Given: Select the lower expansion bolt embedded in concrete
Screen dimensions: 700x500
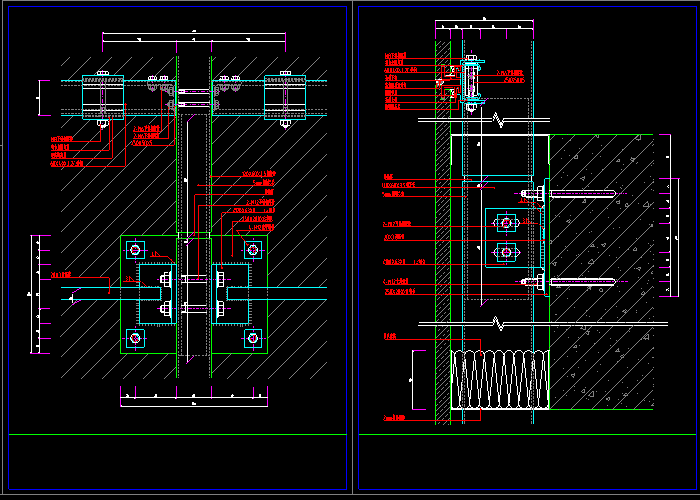Looking at the screenshot, I should pyautogui.click(x=575, y=282).
